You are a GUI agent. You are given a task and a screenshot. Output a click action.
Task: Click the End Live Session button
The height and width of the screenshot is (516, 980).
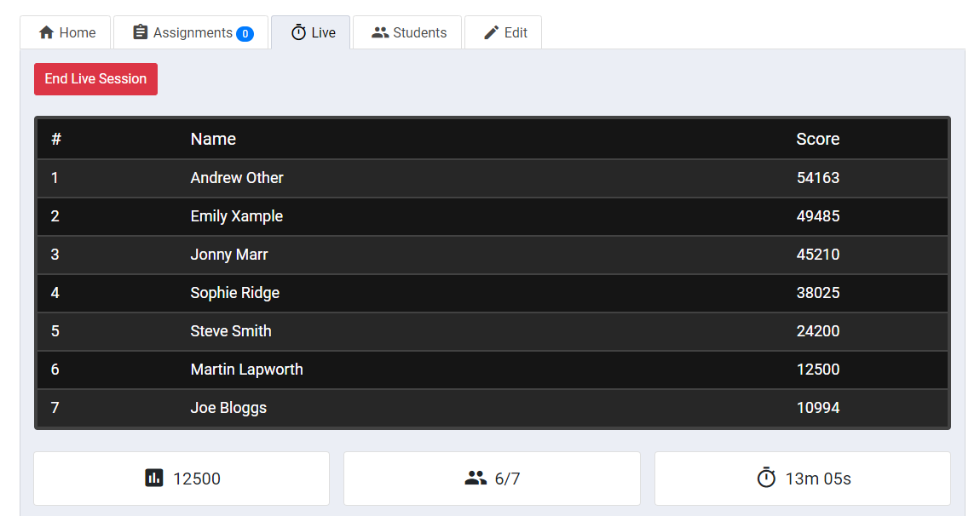pos(95,78)
